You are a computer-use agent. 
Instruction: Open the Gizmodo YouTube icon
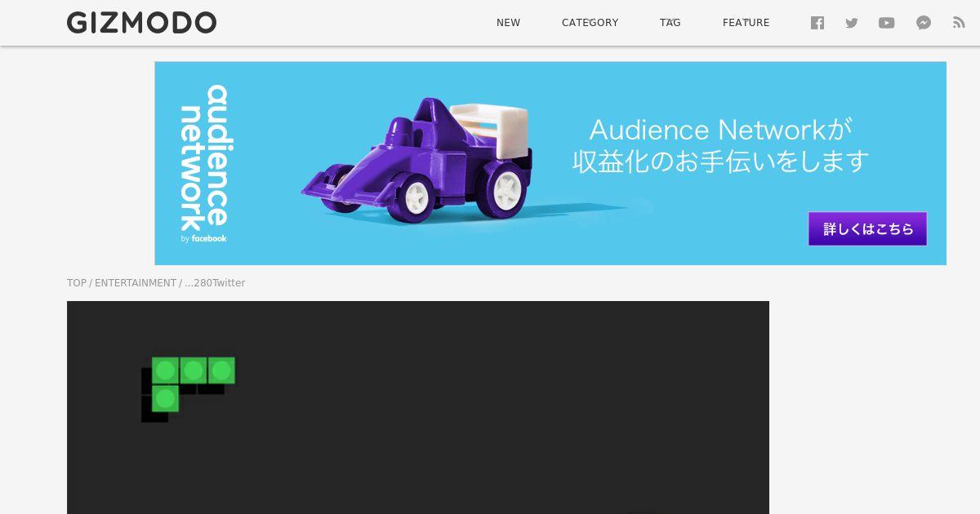887,23
